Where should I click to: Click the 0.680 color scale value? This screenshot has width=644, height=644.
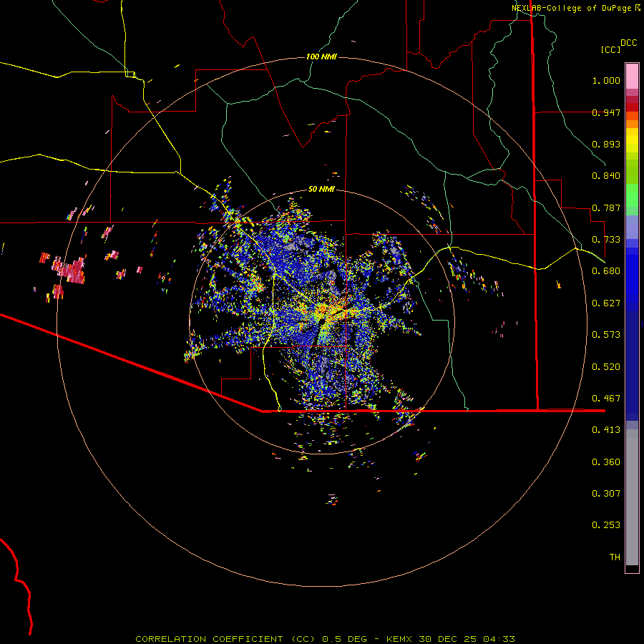pyautogui.click(x=606, y=271)
